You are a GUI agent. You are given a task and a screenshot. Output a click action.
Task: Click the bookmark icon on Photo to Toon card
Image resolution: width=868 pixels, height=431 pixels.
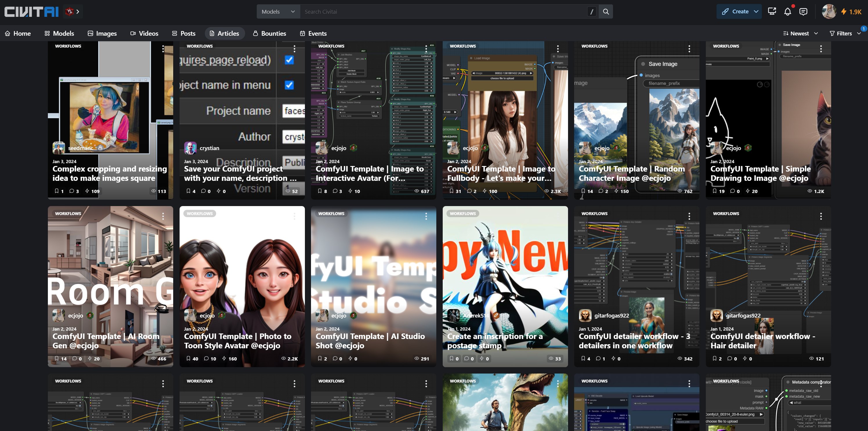pos(188,358)
